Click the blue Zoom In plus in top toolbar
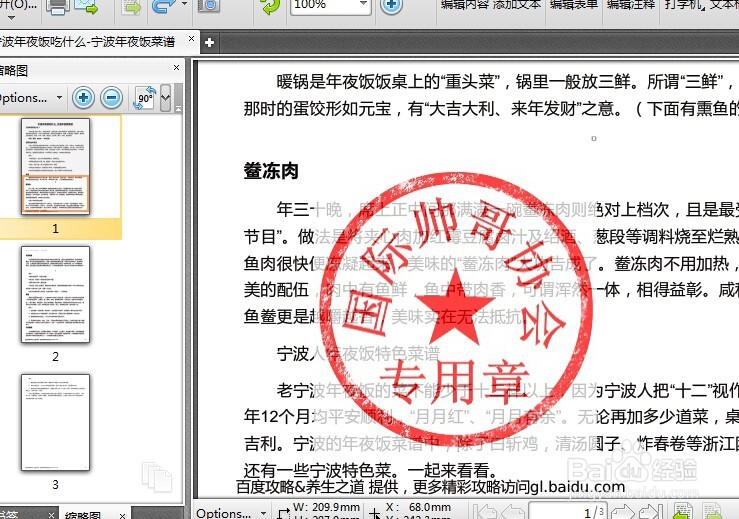This screenshot has width=739, height=519. point(391,6)
